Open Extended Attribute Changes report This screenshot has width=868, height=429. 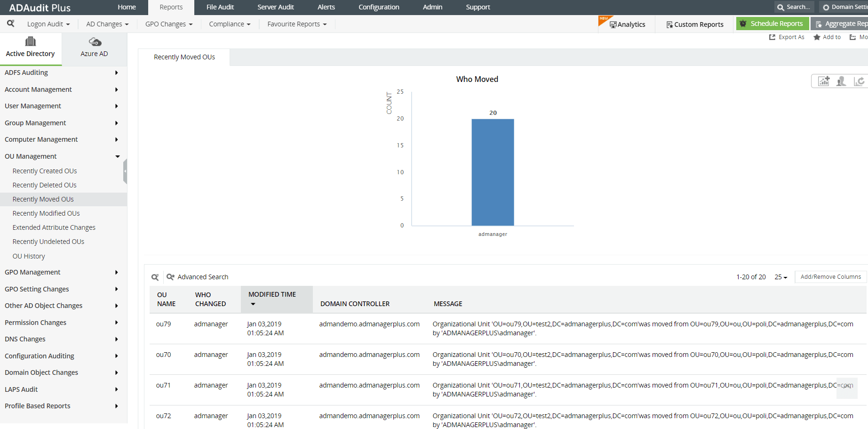click(x=54, y=227)
